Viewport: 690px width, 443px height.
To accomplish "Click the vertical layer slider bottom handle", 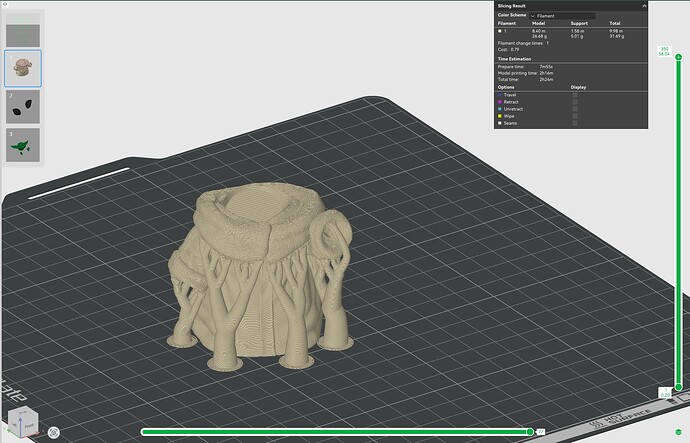I will point(679,387).
